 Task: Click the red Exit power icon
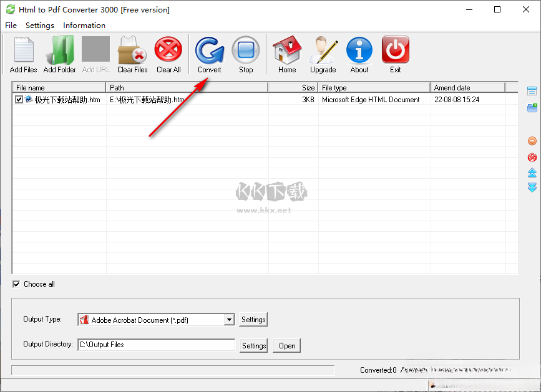point(396,50)
